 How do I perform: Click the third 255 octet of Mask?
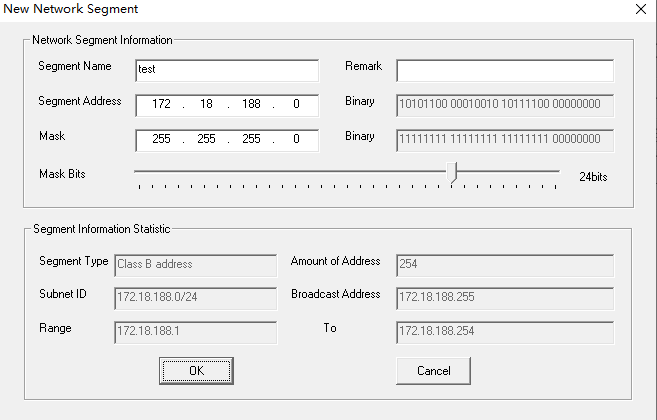[251, 139]
